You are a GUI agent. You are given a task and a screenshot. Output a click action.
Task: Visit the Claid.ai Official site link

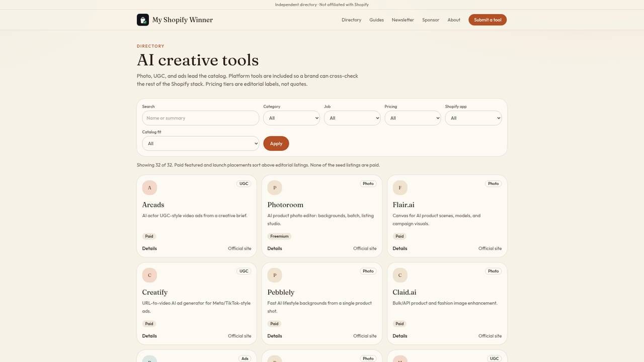[x=490, y=336]
